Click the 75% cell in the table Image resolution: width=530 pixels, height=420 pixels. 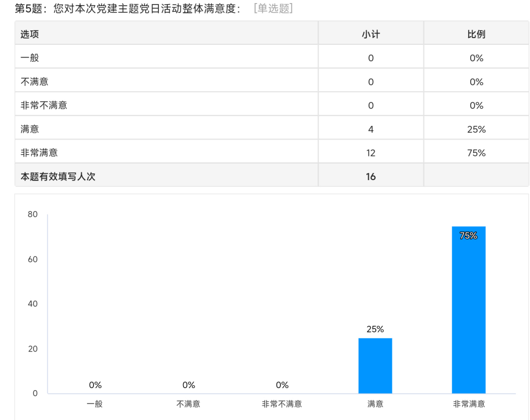point(476,153)
